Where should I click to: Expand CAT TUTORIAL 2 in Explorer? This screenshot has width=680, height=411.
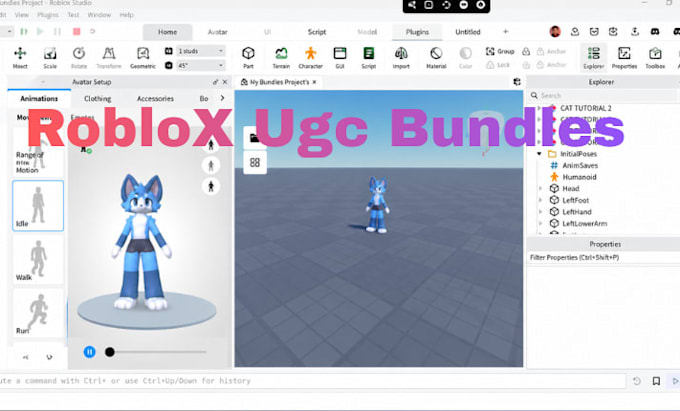pos(539,108)
